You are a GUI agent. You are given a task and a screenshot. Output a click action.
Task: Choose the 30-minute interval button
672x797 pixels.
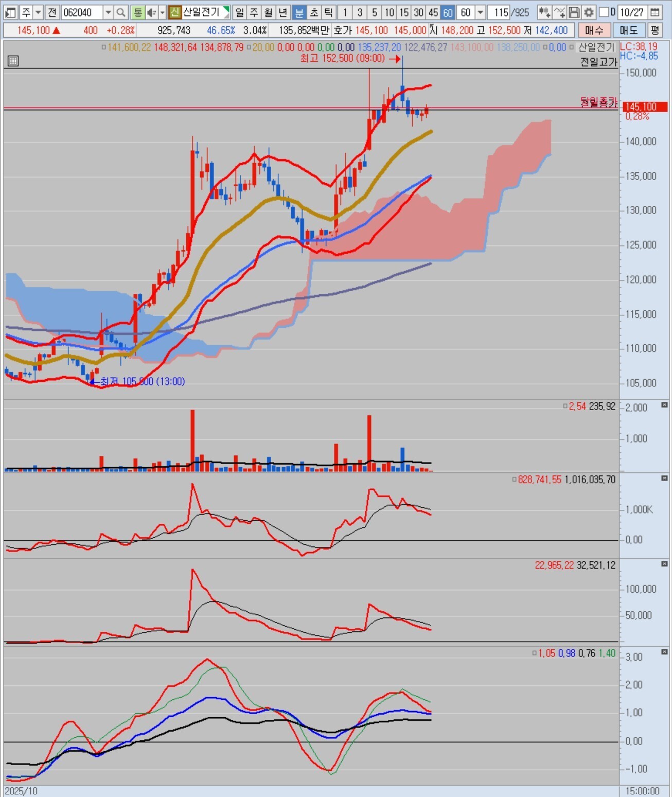point(419,12)
